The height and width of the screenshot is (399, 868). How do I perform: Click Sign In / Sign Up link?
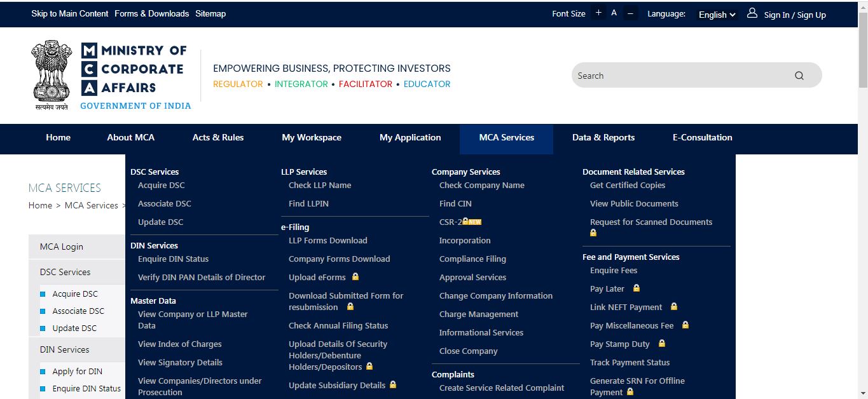(x=795, y=15)
